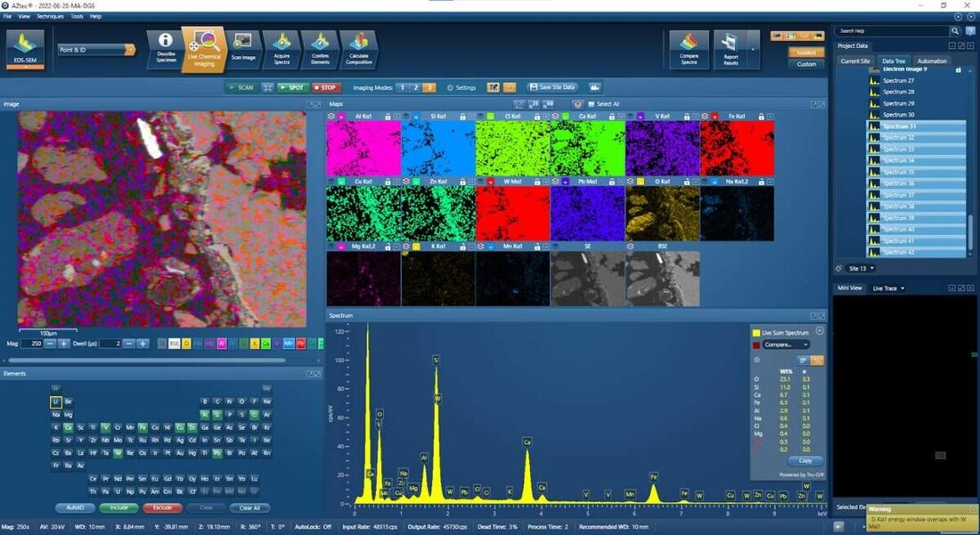This screenshot has height=535, width=980.
Task: Open the Calculate Composition step
Action: (358, 46)
